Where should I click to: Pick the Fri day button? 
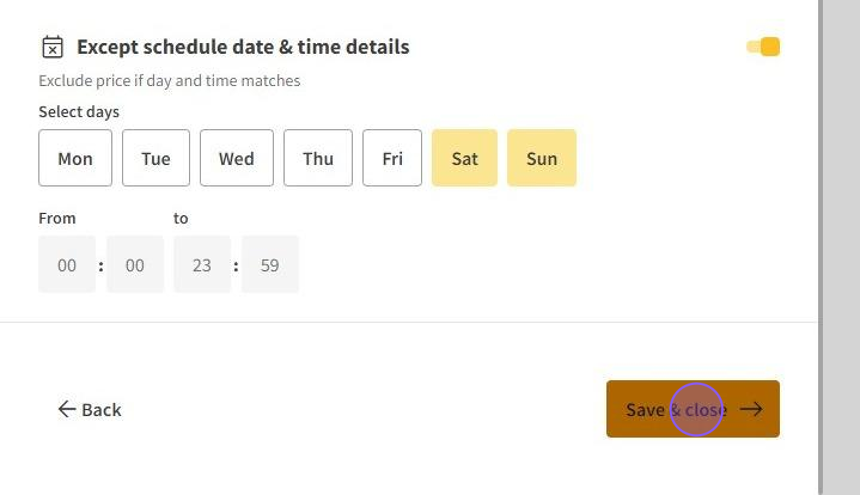[x=392, y=158]
